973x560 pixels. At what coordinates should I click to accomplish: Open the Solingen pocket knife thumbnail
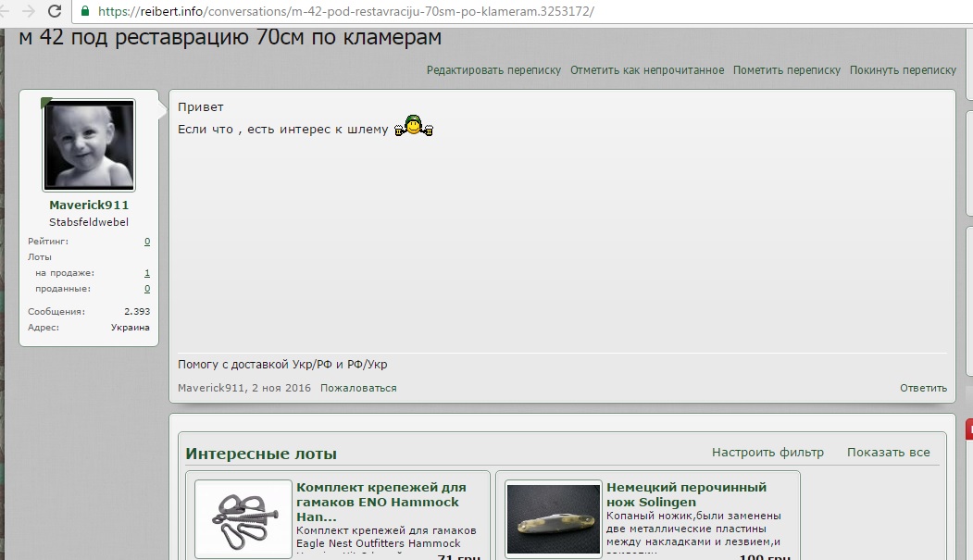click(x=554, y=519)
